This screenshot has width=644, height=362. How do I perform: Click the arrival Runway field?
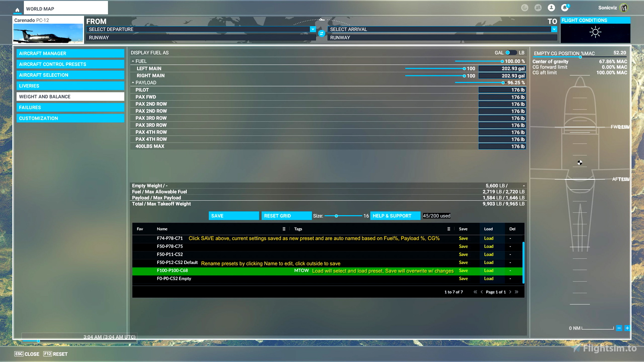point(442,38)
